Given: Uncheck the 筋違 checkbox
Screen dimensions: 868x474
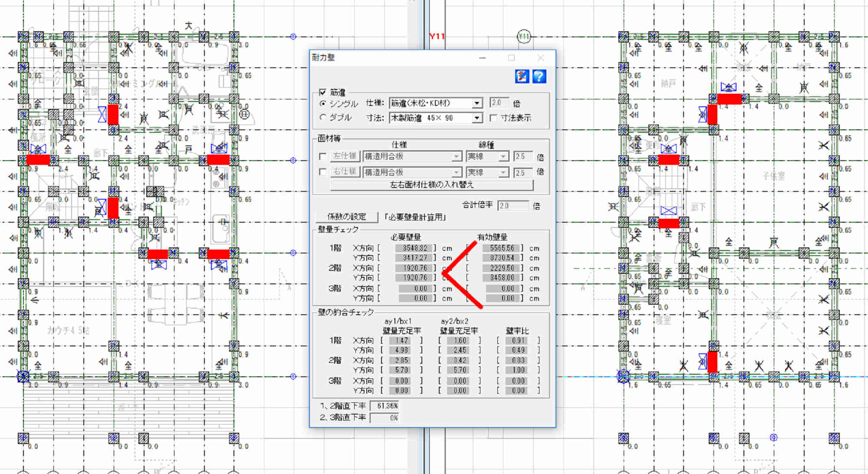Looking at the screenshot, I should tap(322, 92).
